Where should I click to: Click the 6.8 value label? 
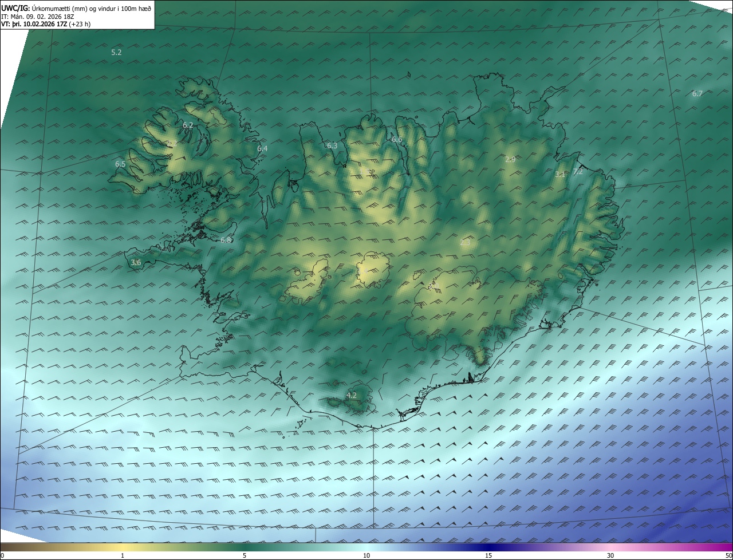click(226, 240)
